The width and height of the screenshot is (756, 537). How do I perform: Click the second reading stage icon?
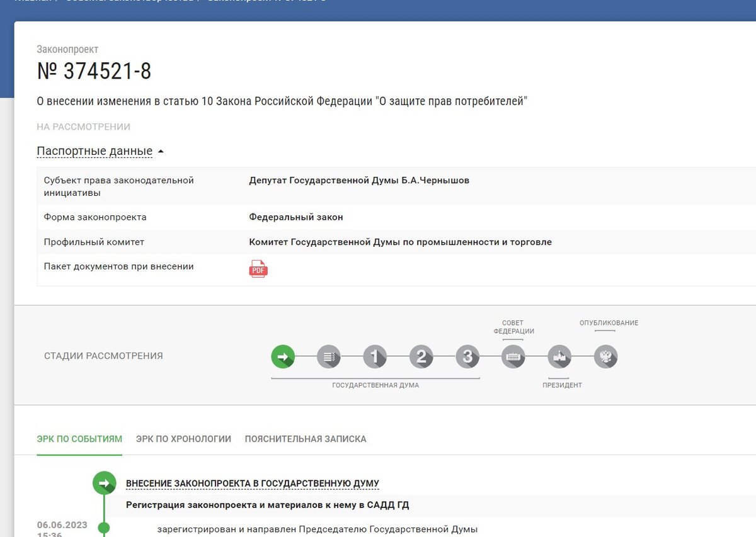pos(421,356)
